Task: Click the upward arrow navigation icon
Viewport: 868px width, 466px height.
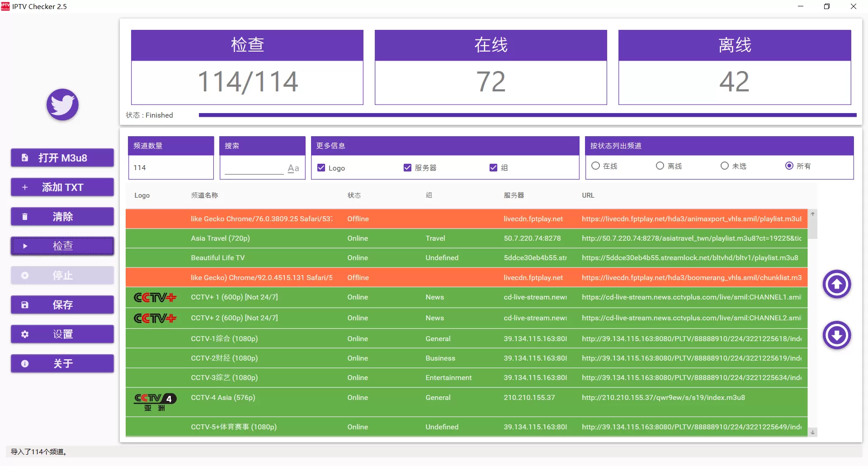Action: tap(836, 285)
